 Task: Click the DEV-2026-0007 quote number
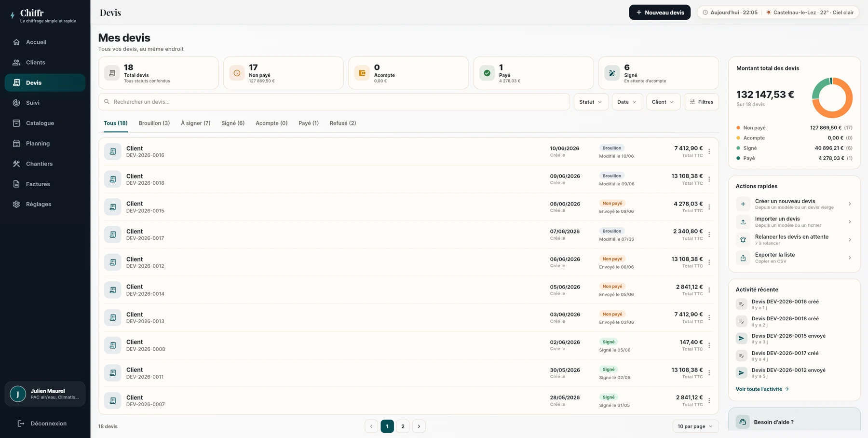[x=146, y=405]
